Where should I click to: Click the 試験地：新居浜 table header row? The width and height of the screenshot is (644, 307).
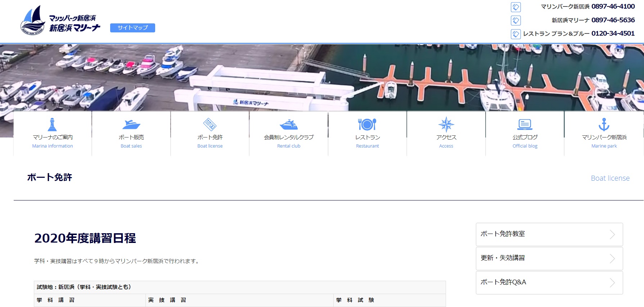click(x=240, y=287)
